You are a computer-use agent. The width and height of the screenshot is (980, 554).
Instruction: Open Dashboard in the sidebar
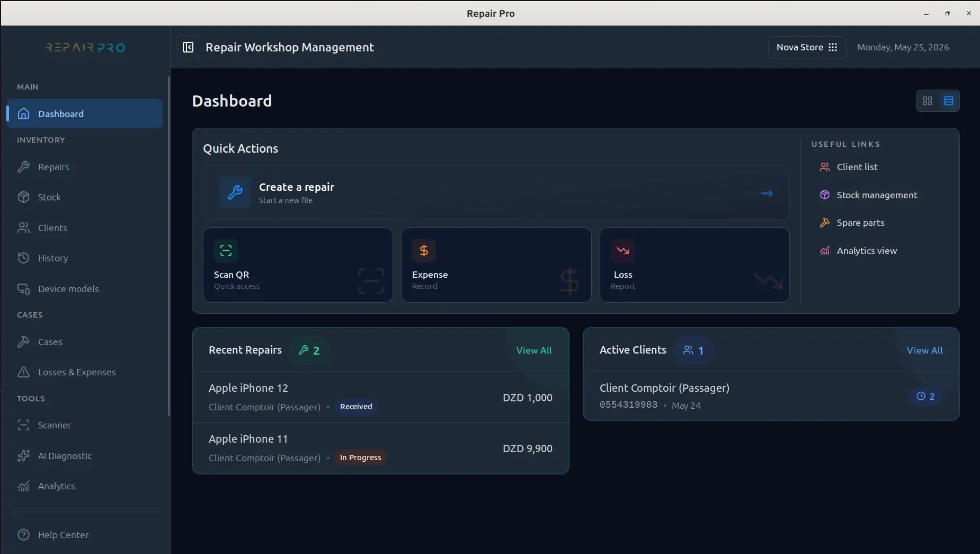(85, 114)
